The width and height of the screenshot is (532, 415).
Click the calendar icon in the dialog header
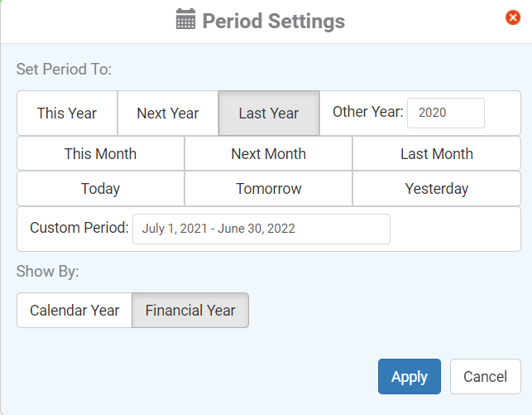click(185, 19)
